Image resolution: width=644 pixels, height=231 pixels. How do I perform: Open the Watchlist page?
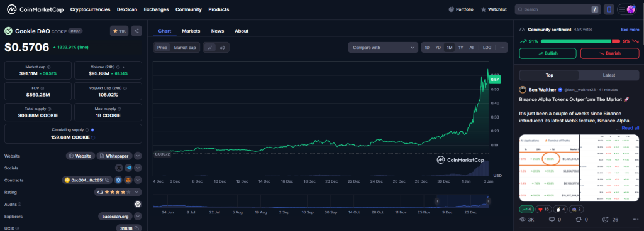[494, 9]
